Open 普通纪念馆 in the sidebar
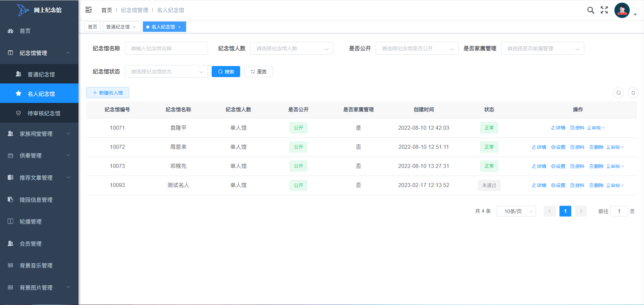This screenshot has width=644, height=305. point(39,74)
